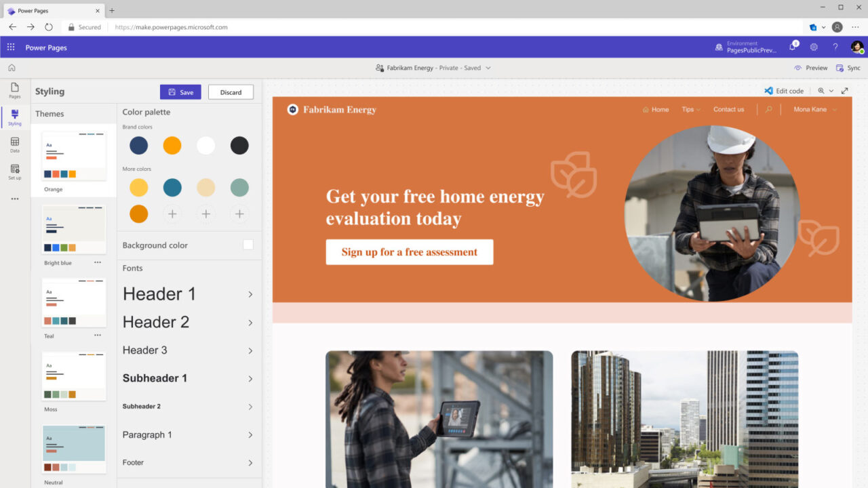
Task: Expand the Header 1 font settings
Action: [x=250, y=294]
